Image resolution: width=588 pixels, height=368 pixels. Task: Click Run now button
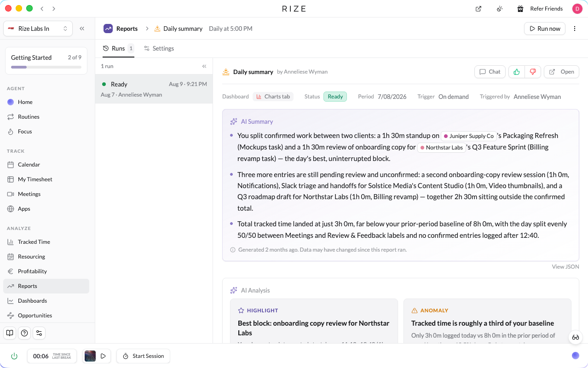tap(545, 29)
